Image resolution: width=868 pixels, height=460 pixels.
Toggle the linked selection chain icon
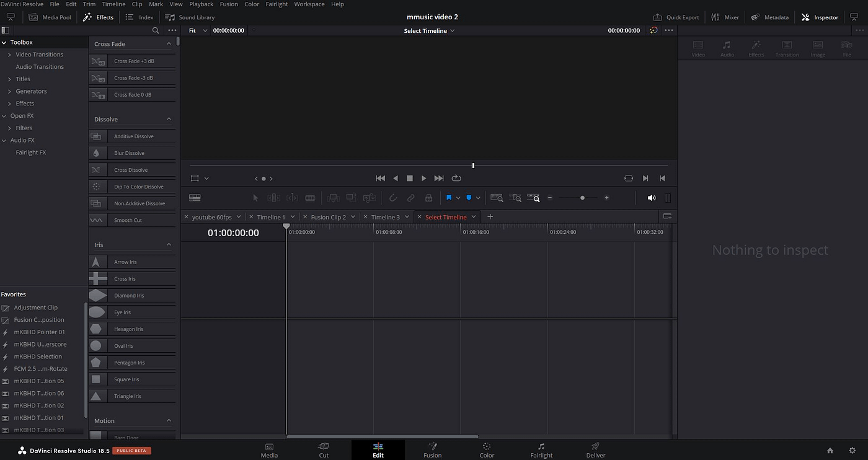[x=410, y=198]
